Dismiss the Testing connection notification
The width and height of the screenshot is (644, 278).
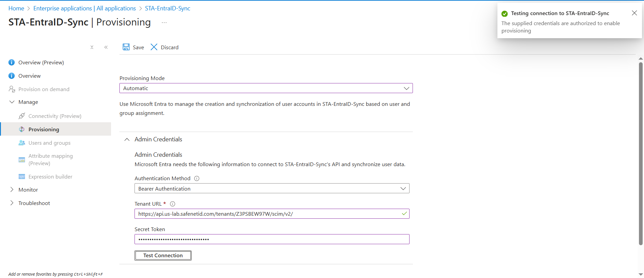tap(634, 13)
